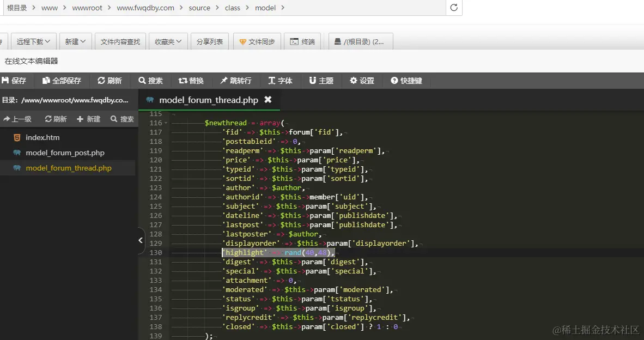The image size is (644, 340).
Task: Click 搜索 in the file sidebar
Action: [x=123, y=119]
